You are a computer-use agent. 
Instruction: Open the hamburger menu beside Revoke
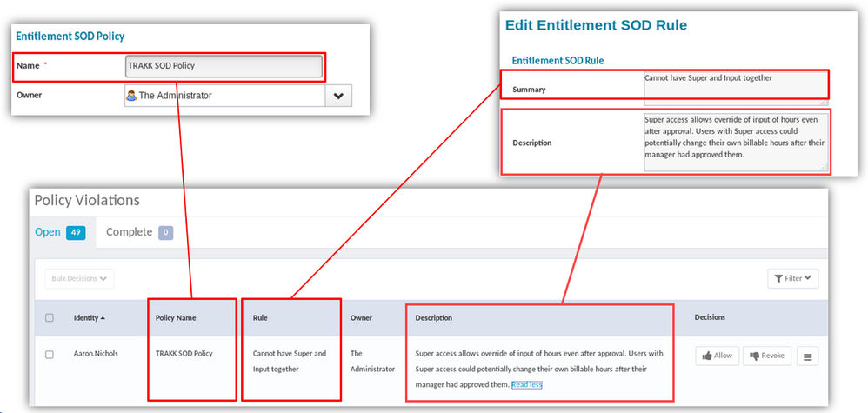(x=808, y=356)
